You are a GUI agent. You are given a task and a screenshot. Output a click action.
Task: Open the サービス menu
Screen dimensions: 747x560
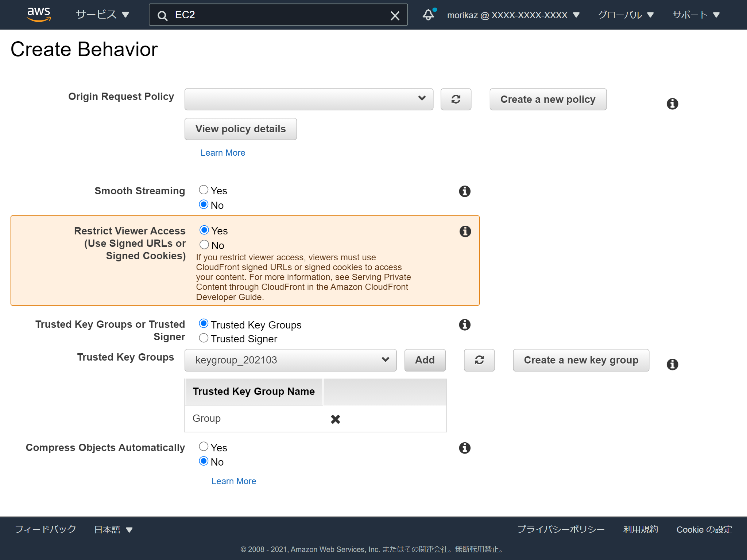coord(101,15)
